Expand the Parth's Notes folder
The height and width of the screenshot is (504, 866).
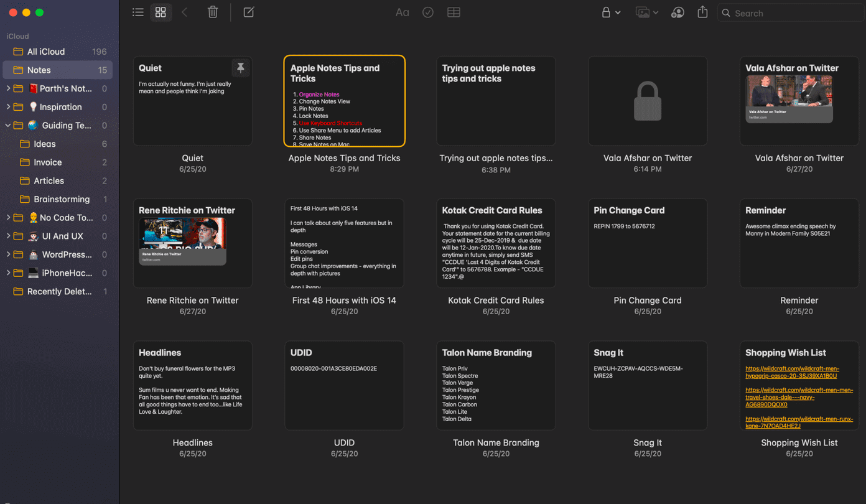8,88
